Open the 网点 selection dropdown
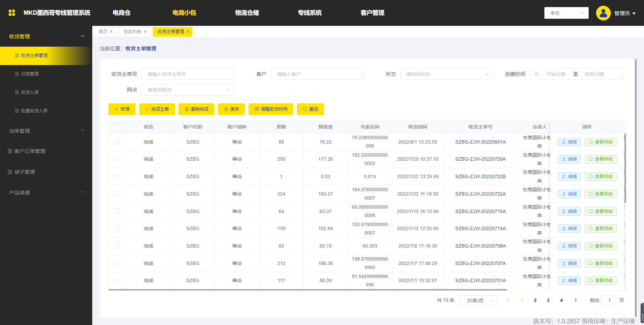Screen dimensions: 644x325 tap(187, 90)
